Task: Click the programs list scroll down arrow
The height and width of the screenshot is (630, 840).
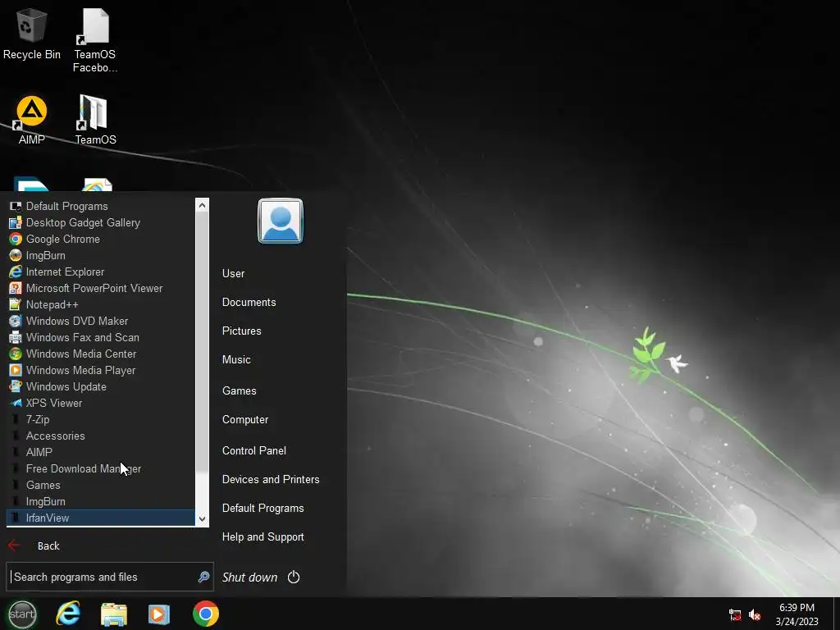Action: 202,518
